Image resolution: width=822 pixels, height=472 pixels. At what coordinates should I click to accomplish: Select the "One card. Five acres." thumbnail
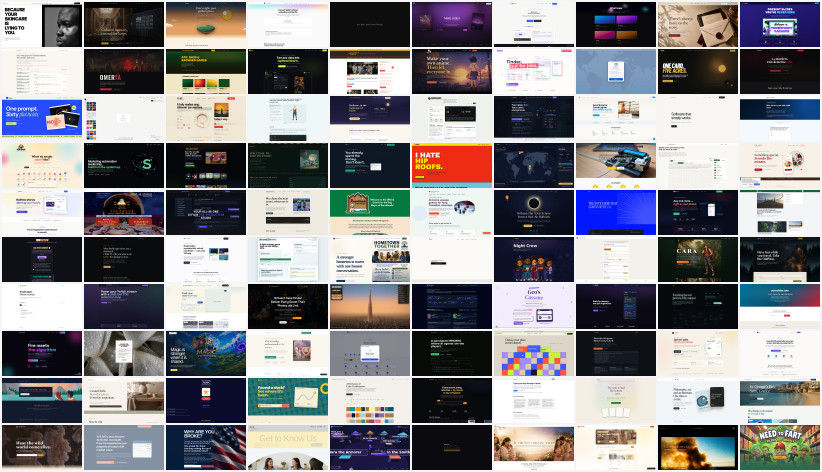pyautogui.click(x=698, y=71)
